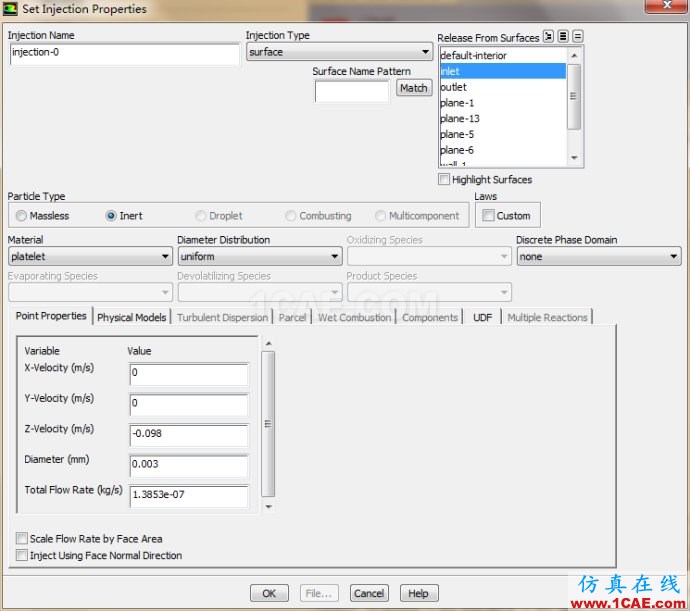This screenshot has height=611, width=690.
Task: Select all surfaces in Release From Surfaces
Action: tap(563, 37)
